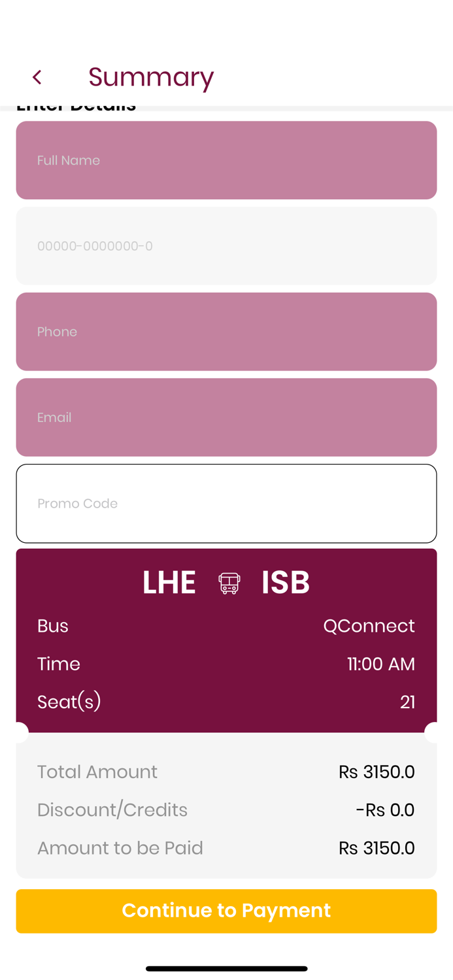Image resolution: width=453 pixels, height=980 pixels.
Task: Click the home indicator bar at bottom
Action: point(226,969)
